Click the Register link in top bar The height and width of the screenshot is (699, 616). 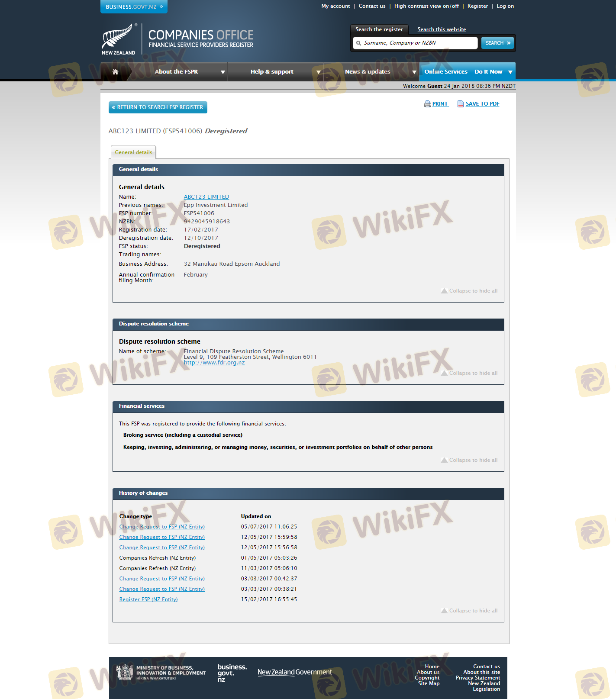tap(477, 6)
